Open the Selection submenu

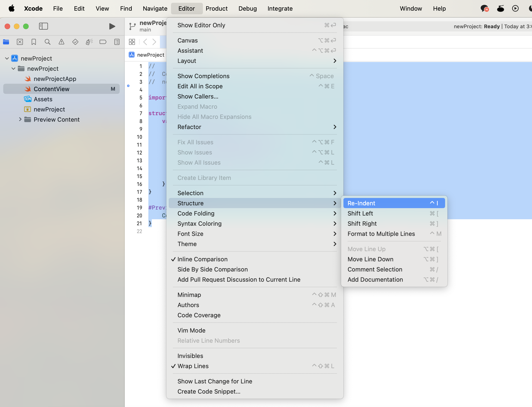[x=255, y=193]
